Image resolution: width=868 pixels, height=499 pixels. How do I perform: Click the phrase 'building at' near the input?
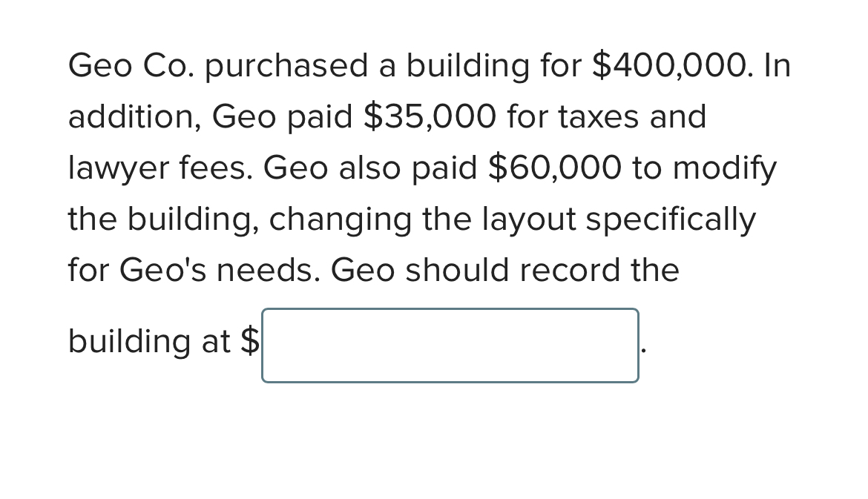[x=148, y=342]
